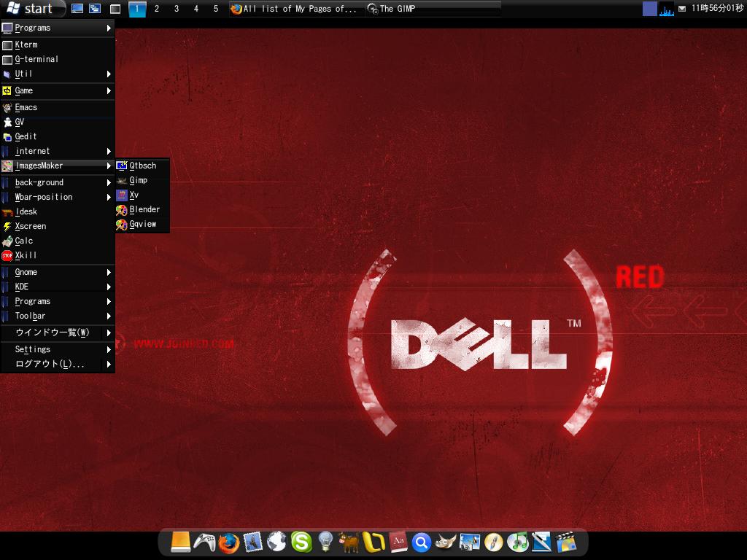This screenshot has width=747, height=560.
Task: Expand the Wbar-position submenu
Action: 58,197
